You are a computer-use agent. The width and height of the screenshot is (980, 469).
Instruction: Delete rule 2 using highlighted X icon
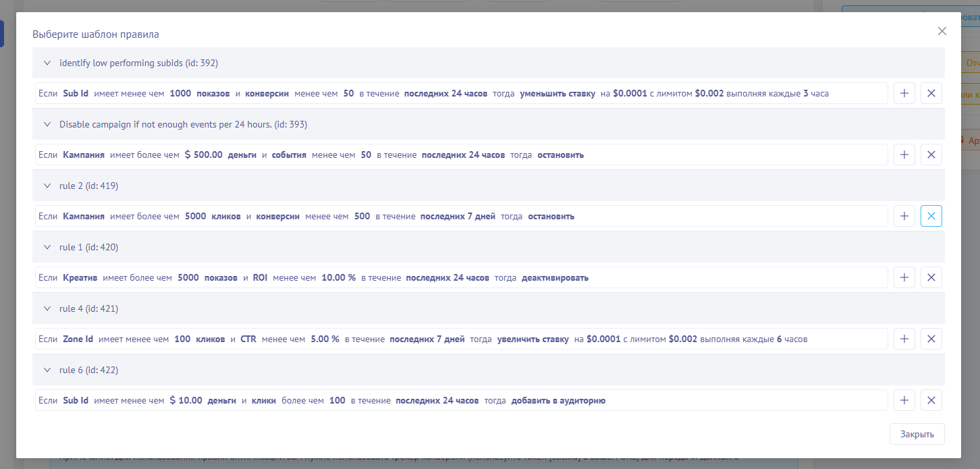click(931, 216)
